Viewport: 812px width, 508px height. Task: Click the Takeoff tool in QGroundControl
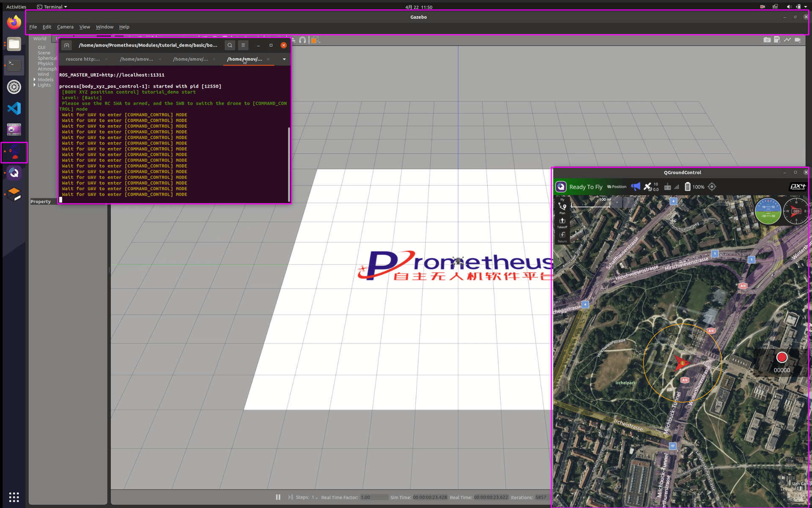pos(562,223)
